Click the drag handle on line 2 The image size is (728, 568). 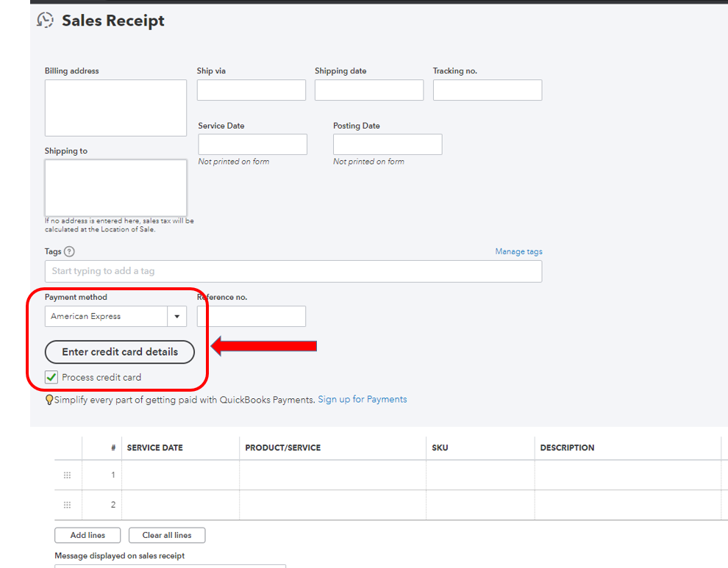coord(67,505)
